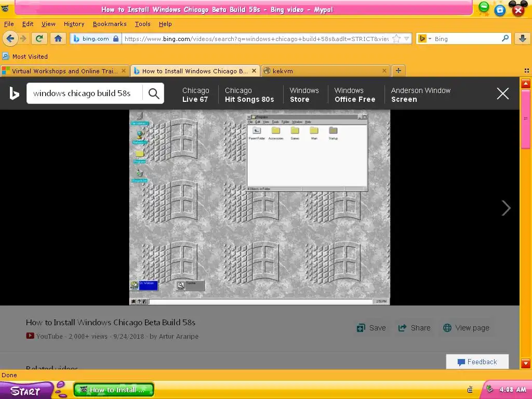Click the scrollbar up arrow
The height and width of the screenshot is (399, 532).
[x=526, y=84]
